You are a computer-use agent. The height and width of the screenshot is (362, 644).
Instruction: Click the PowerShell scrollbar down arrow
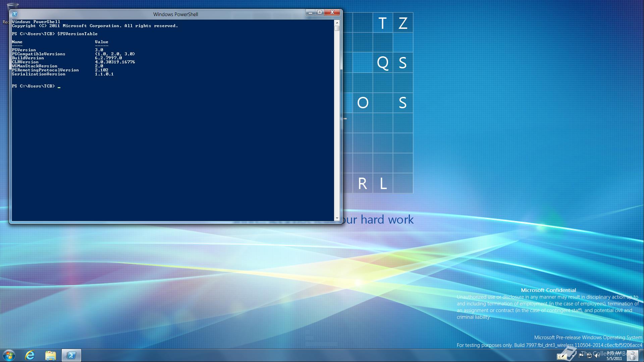337,218
